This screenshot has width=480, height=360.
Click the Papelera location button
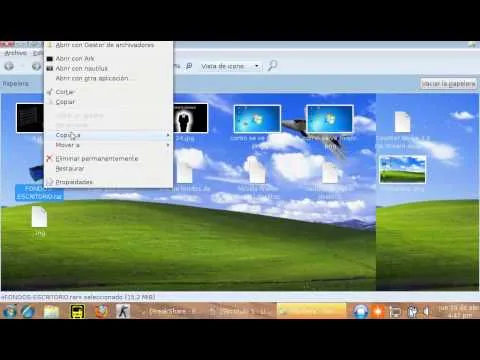pyautogui.click(x=16, y=84)
